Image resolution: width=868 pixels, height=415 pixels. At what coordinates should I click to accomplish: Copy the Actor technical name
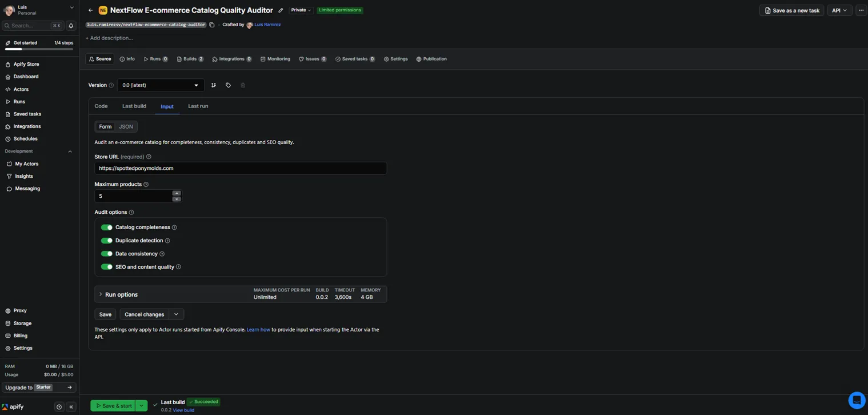[212, 25]
